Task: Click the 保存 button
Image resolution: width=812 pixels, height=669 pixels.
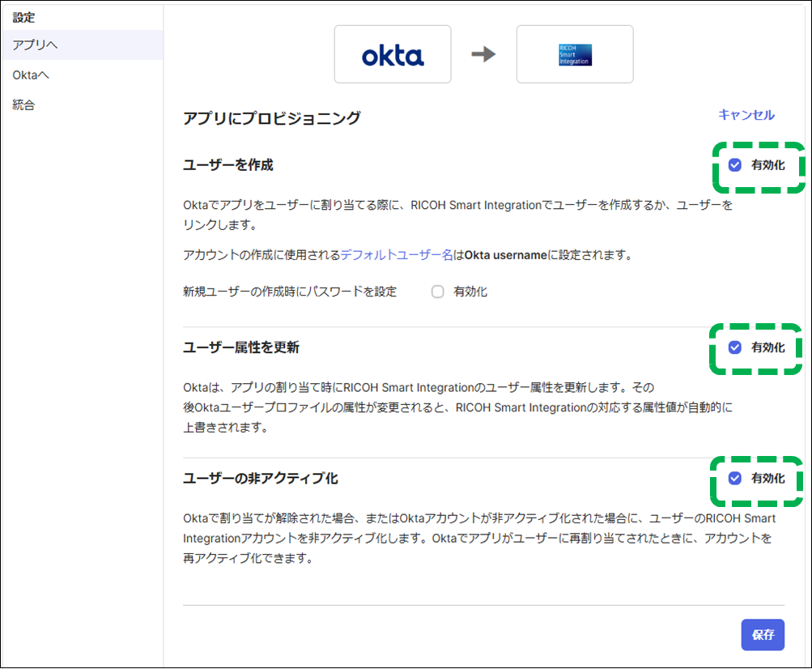Action: (x=763, y=635)
